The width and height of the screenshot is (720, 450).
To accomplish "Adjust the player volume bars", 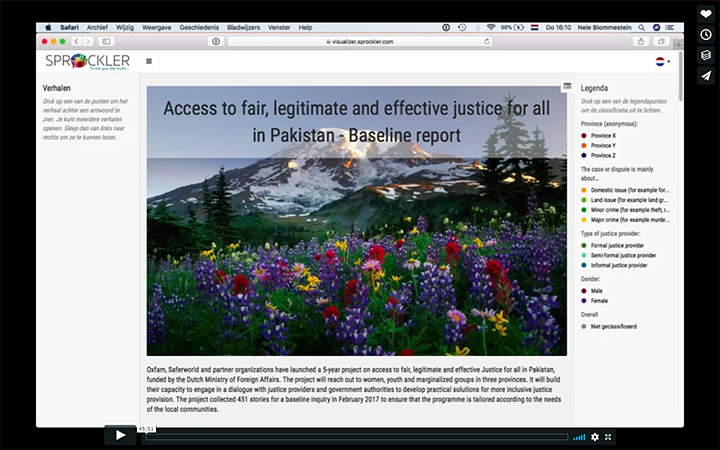I will [x=579, y=437].
